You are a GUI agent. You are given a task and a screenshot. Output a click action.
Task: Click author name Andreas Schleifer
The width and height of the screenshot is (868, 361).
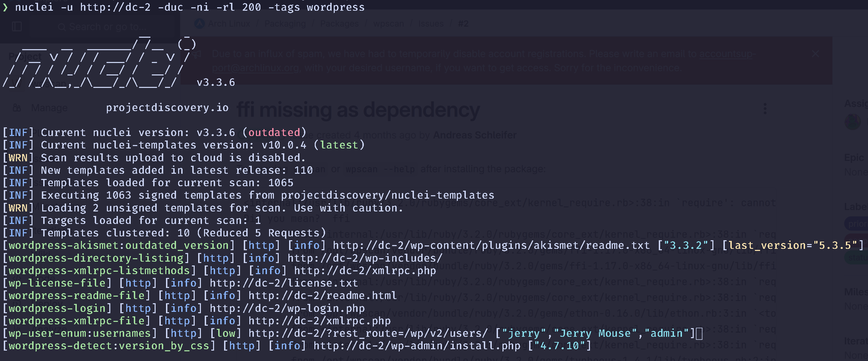point(474,135)
